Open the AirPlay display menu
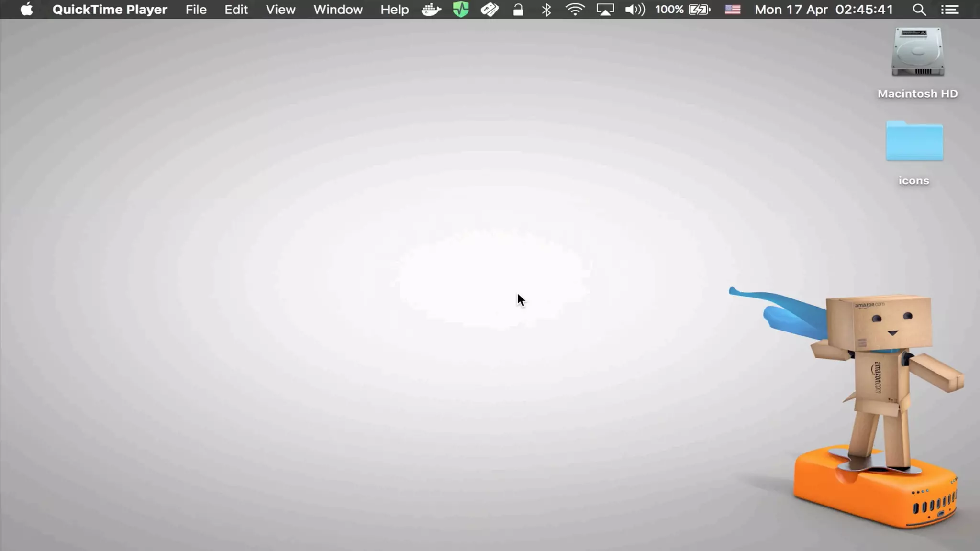The height and width of the screenshot is (551, 980). (605, 10)
